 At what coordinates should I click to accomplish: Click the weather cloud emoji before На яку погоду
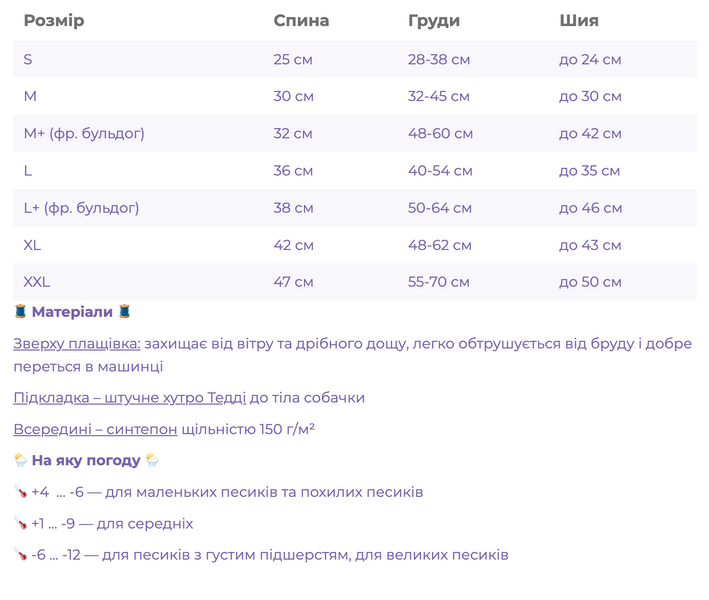pos(20,460)
